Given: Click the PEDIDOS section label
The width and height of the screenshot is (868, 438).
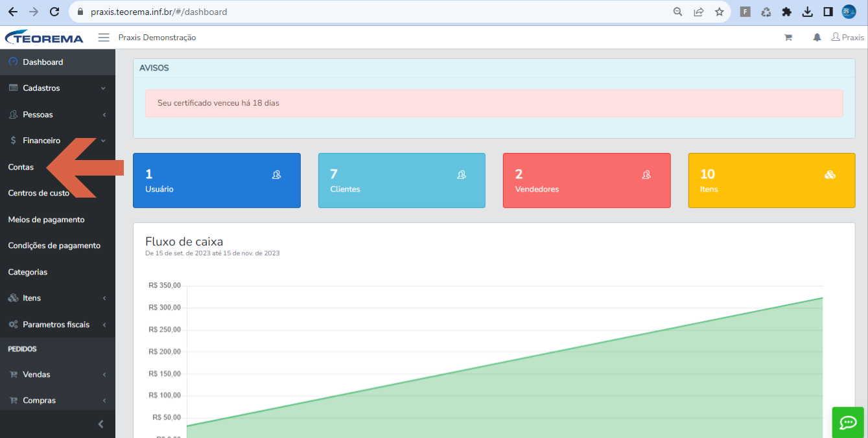Looking at the screenshot, I should (22, 349).
